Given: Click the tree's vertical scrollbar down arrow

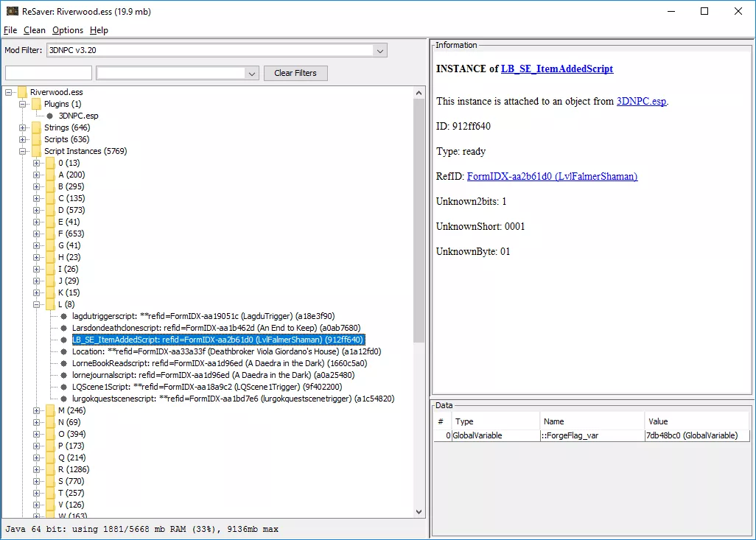Looking at the screenshot, I should pyautogui.click(x=419, y=512).
